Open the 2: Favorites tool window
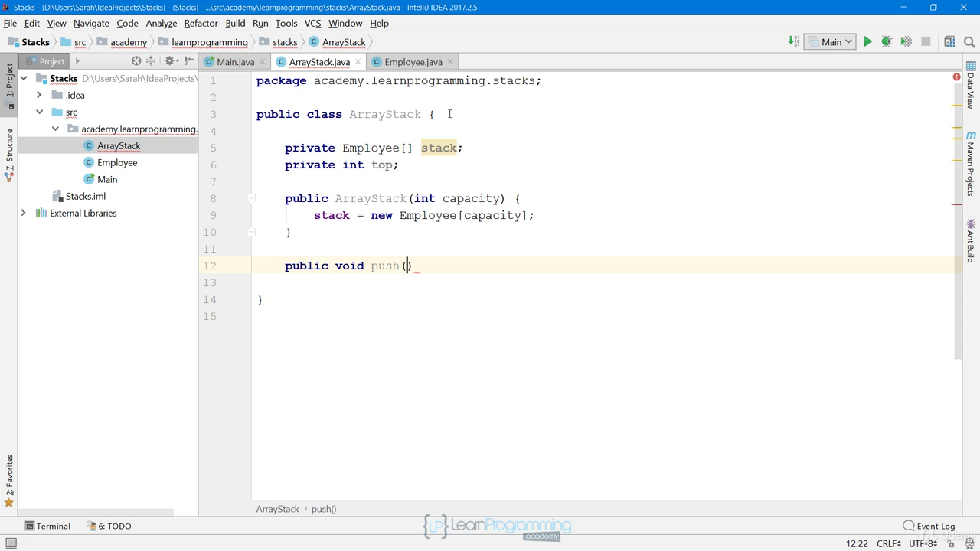Viewport: 980px width, 551px height. tap(9, 481)
